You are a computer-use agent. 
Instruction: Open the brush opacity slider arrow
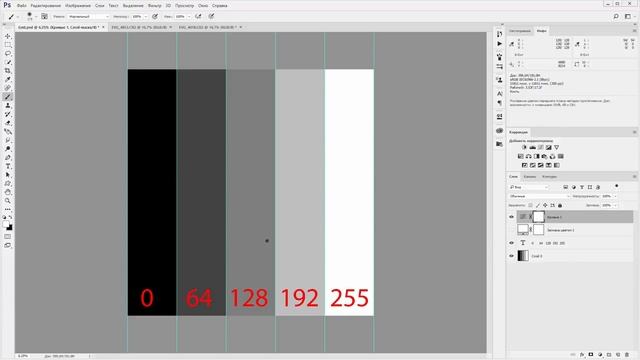(x=146, y=17)
